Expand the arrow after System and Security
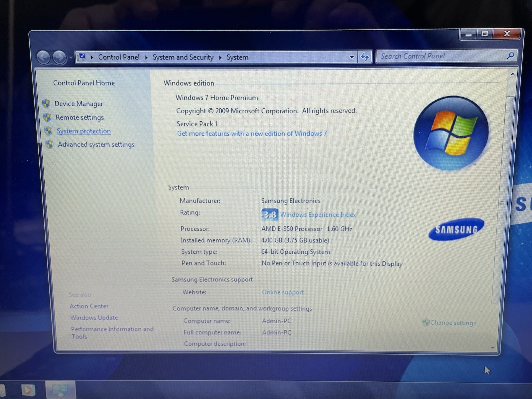This screenshot has width=532, height=399. pyautogui.click(x=220, y=58)
